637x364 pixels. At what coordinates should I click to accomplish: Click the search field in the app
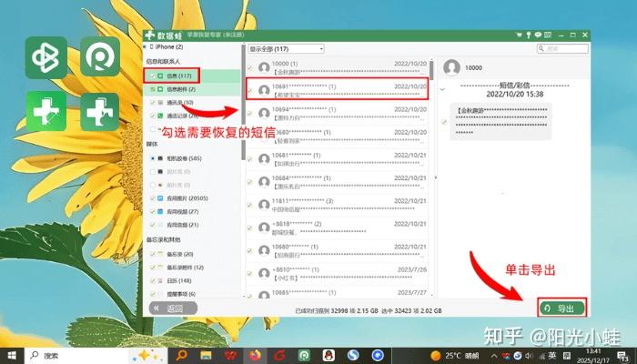[x=562, y=49]
